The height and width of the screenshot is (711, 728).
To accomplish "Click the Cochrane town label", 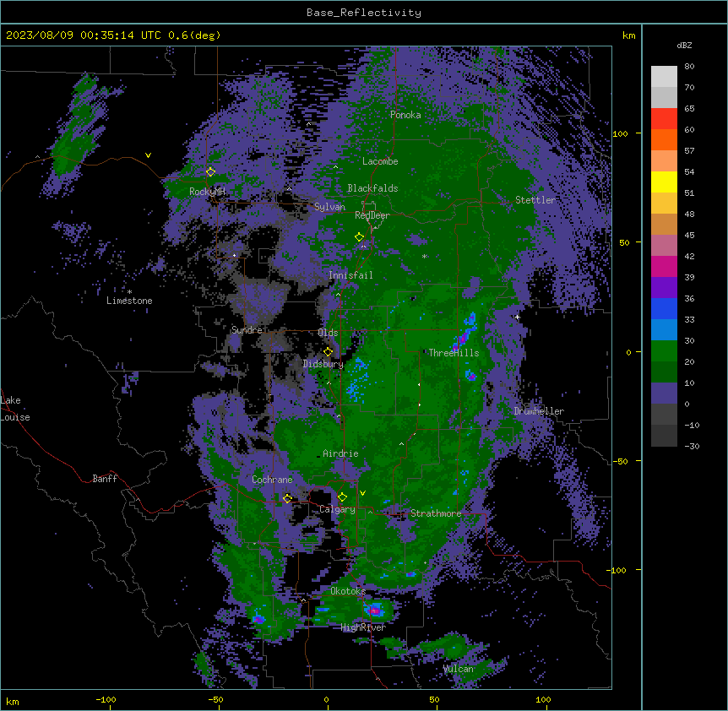I will click(x=272, y=480).
